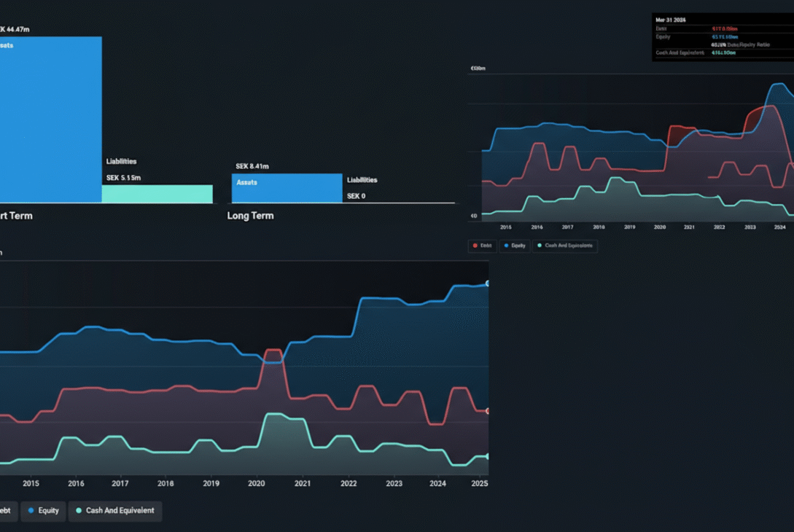Hide the Equity series in the small chart
The image size is (794, 532).
point(515,246)
